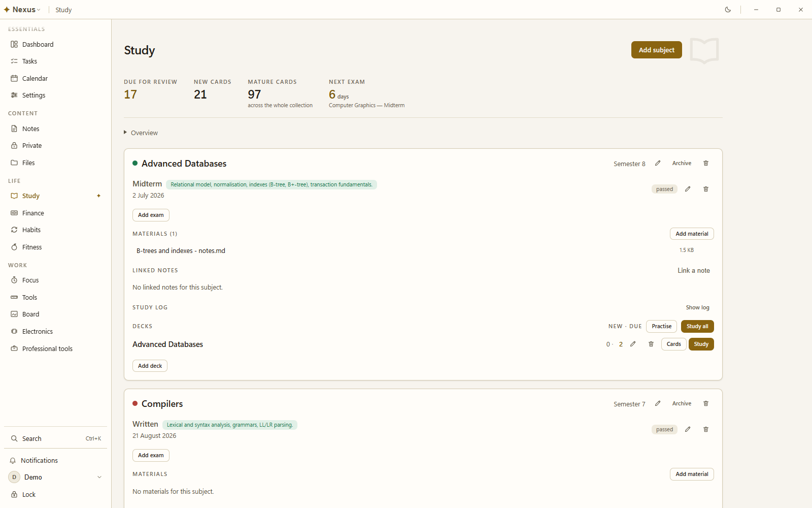
Task: Open Dashboard from the sidebar
Action: 55,44
